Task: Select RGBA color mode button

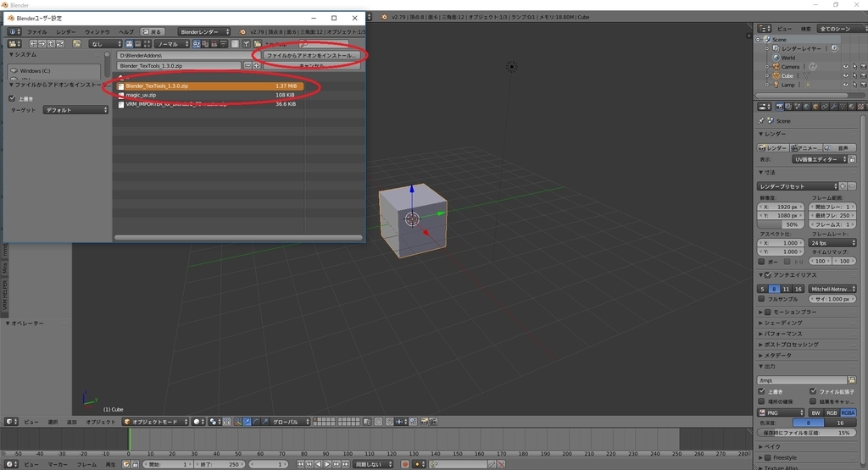Action: [848, 412]
